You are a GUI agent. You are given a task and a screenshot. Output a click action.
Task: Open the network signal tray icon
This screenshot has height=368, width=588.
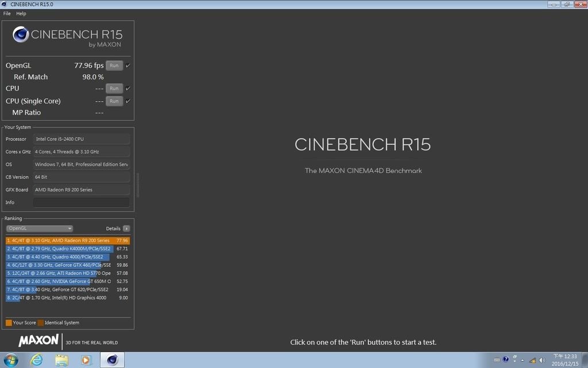[532, 360]
